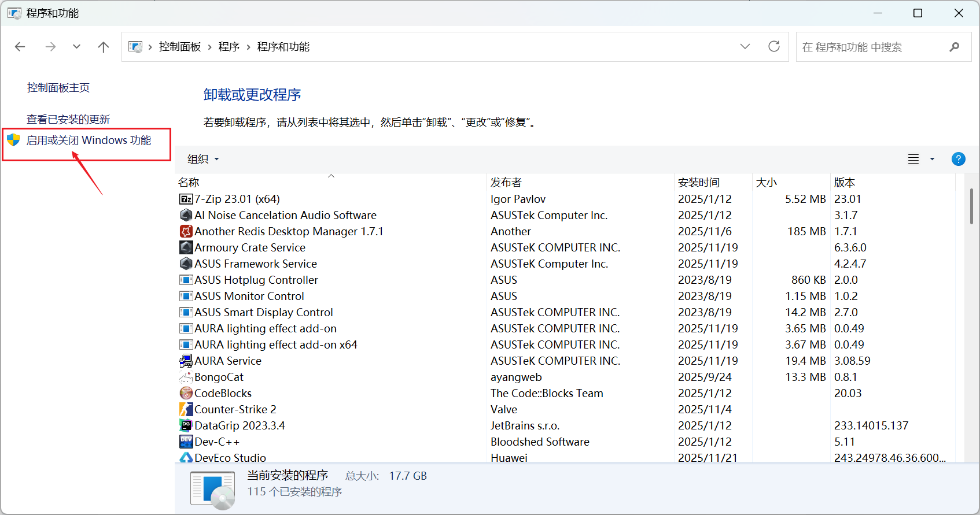Click the 程序 breadcrumb item
980x515 pixels.
click(229, 47)
